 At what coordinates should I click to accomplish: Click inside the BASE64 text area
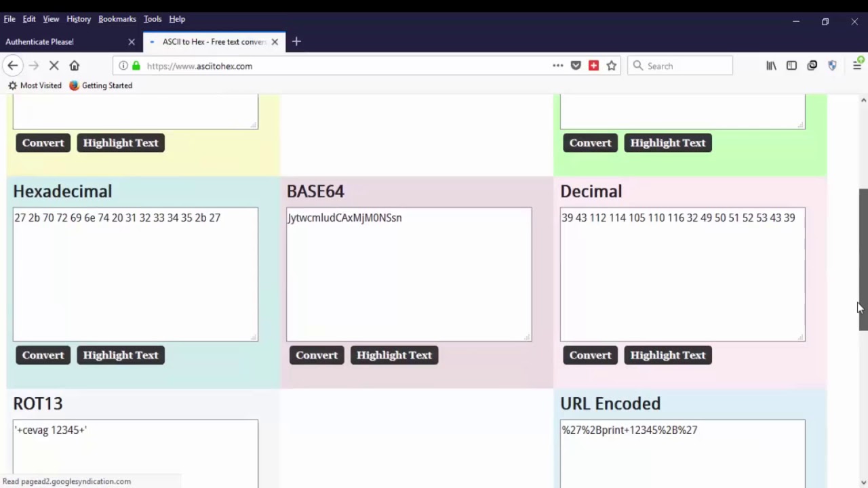click(409, 274)
